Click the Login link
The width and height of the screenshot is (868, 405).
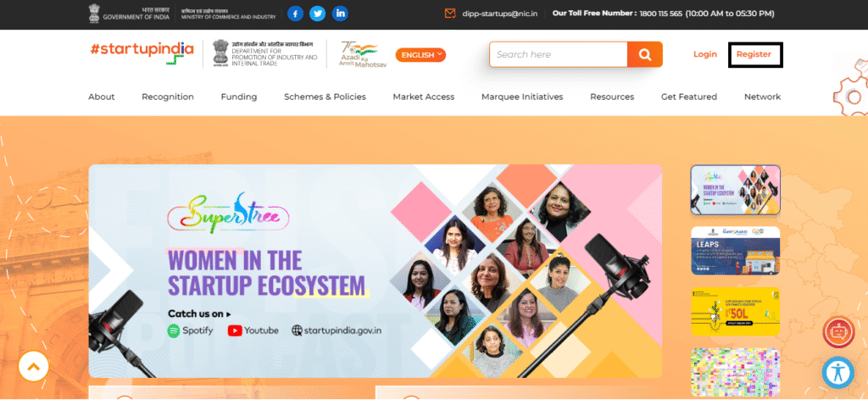pos(704,54)
